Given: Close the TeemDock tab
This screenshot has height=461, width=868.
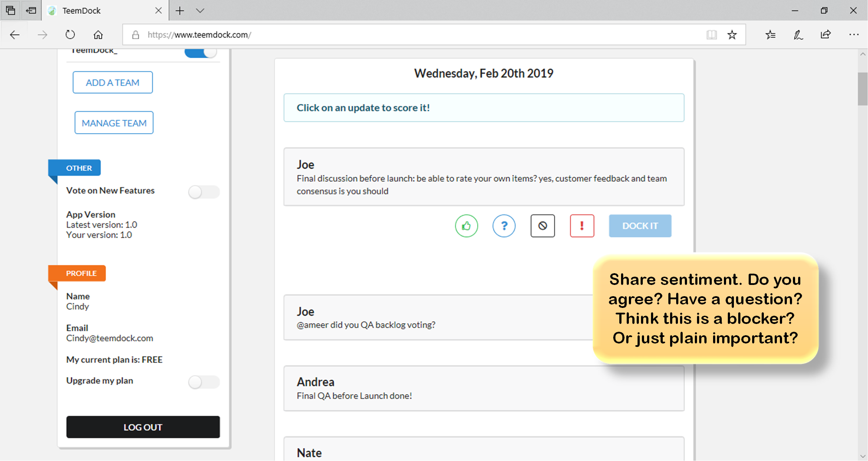Looking at the screenshot, I should coord(158,11).
